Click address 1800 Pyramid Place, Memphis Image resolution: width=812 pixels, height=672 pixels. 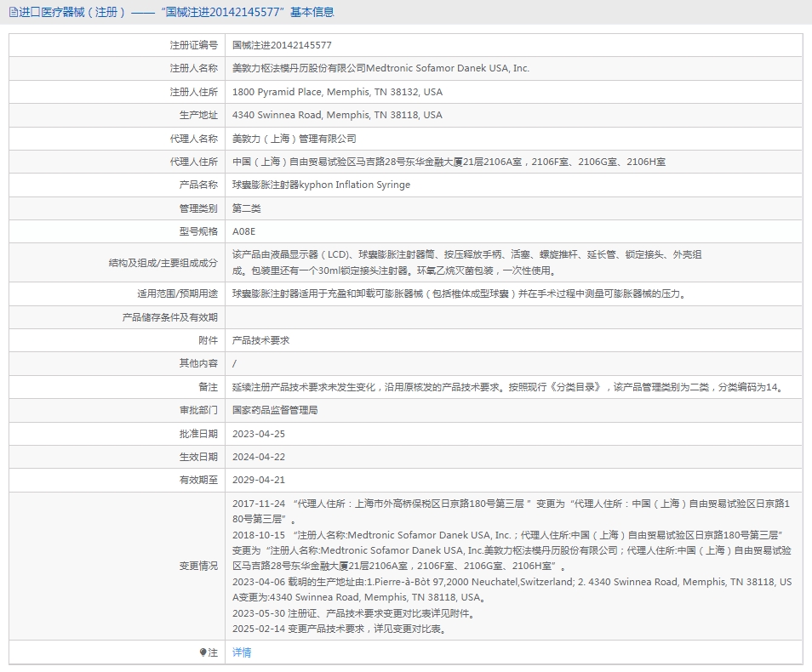337,92
